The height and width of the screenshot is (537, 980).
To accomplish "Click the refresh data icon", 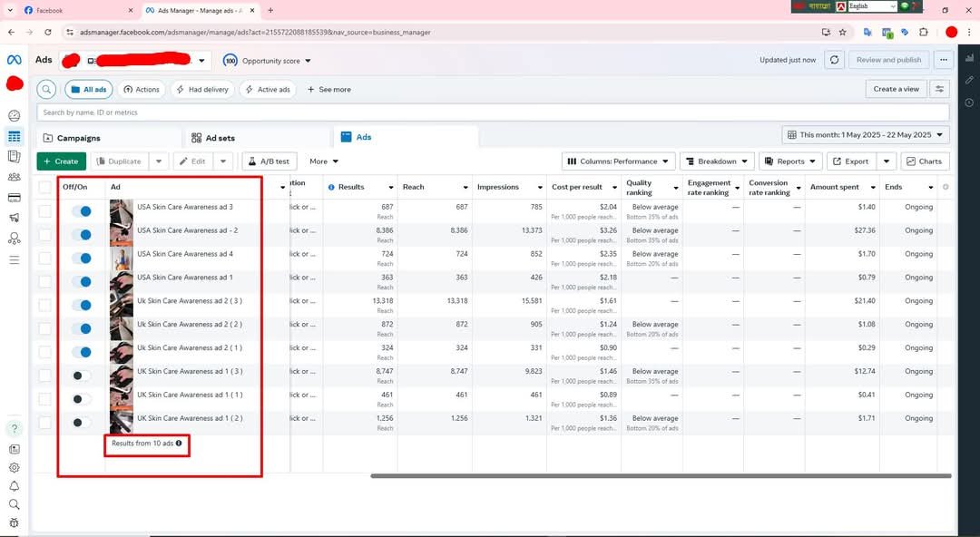I will (x=835, y=60).
